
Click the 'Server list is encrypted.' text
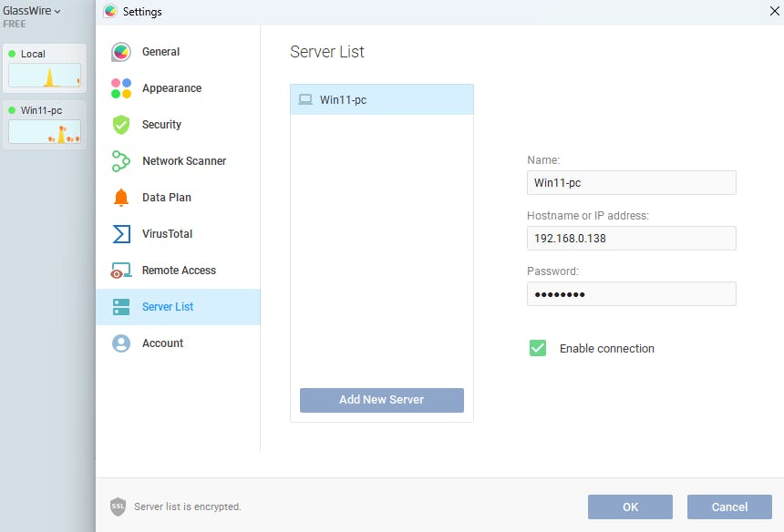188,506
